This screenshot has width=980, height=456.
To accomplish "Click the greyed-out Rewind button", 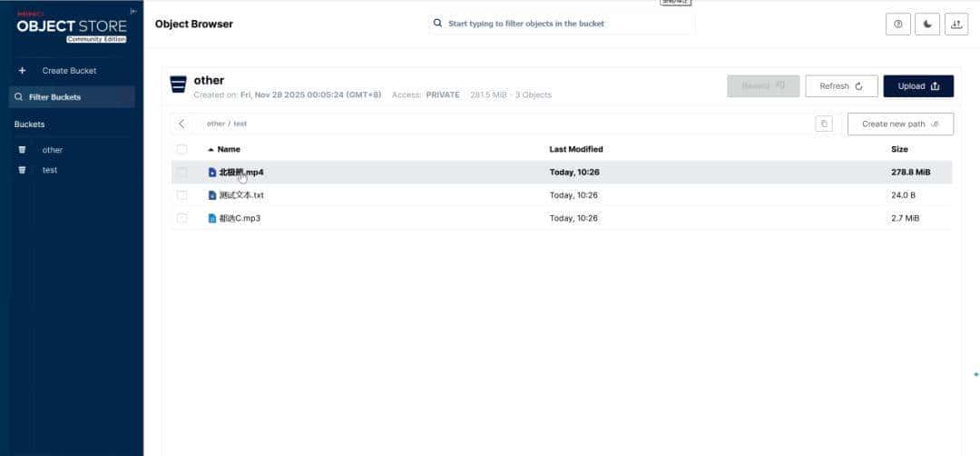I will coord(763,86).
